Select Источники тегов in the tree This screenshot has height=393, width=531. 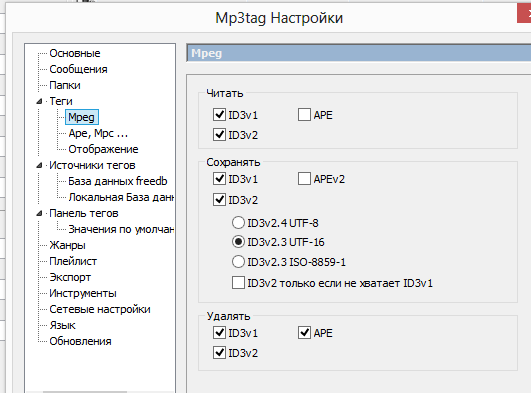pyautogui.click(x=92, y=165)
